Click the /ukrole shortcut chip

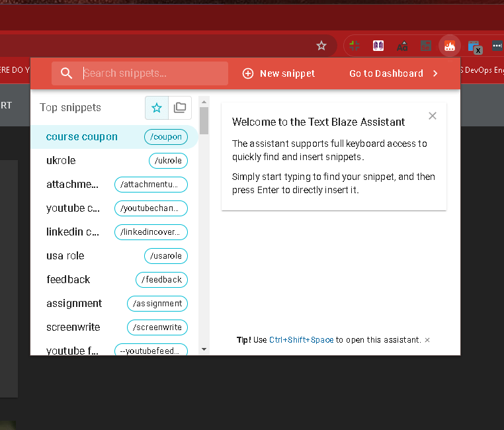tap(168, 161)
